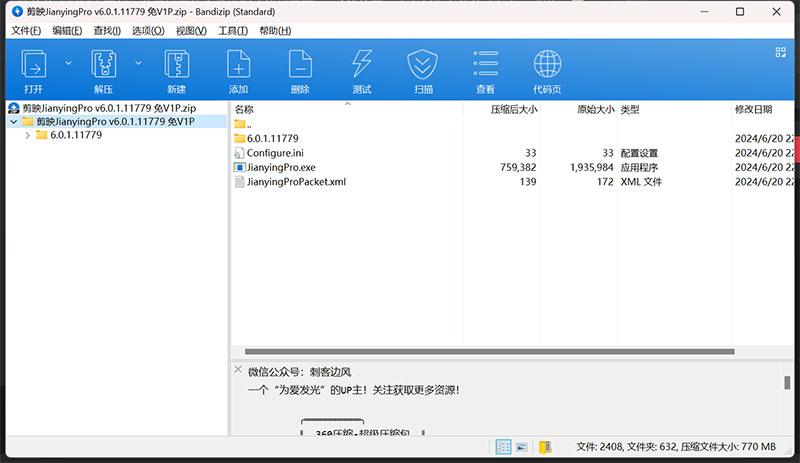This screenshot has width=800, height=463.
Task: Click the 1,935,984 original size cell
Action: tap(592, 167)
